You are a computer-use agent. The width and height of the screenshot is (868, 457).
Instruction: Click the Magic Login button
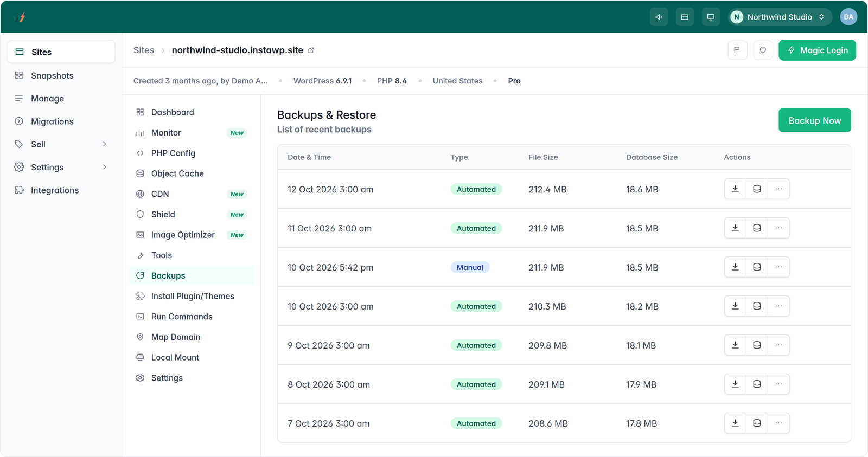point(817,50)
